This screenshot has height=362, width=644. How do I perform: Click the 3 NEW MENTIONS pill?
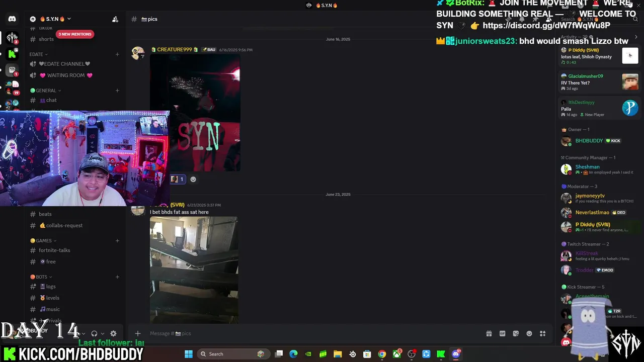tap(74, 34)
